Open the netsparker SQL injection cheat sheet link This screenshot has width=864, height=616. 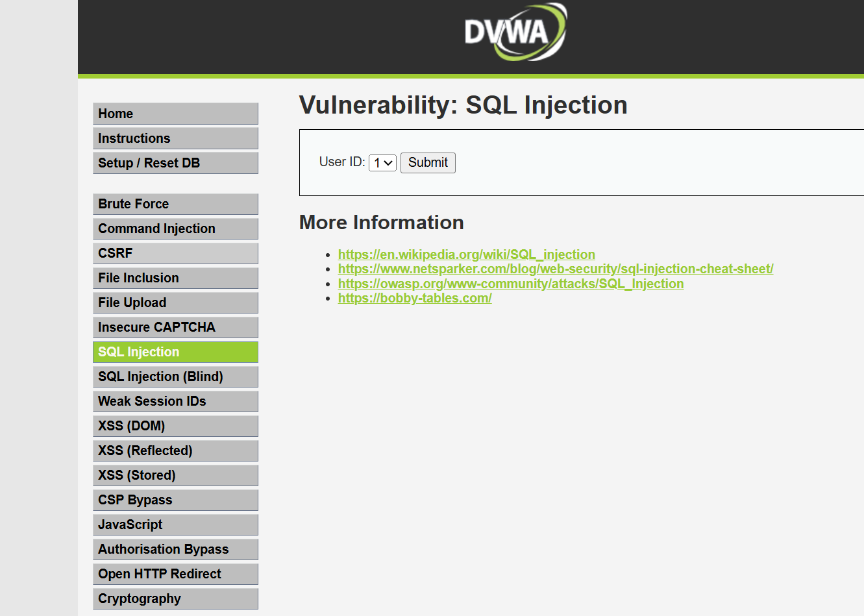[556, 269]
